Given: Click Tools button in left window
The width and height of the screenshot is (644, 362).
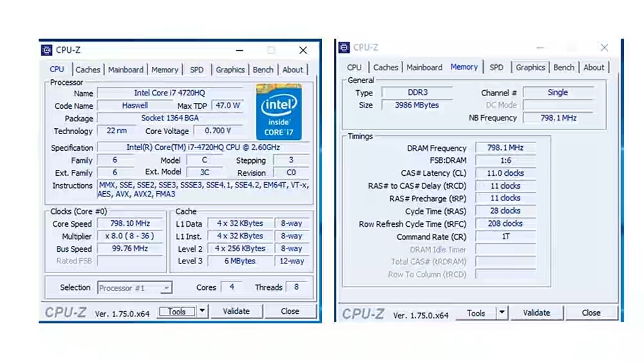Looking at the screenshot, I should coord(176,312).
